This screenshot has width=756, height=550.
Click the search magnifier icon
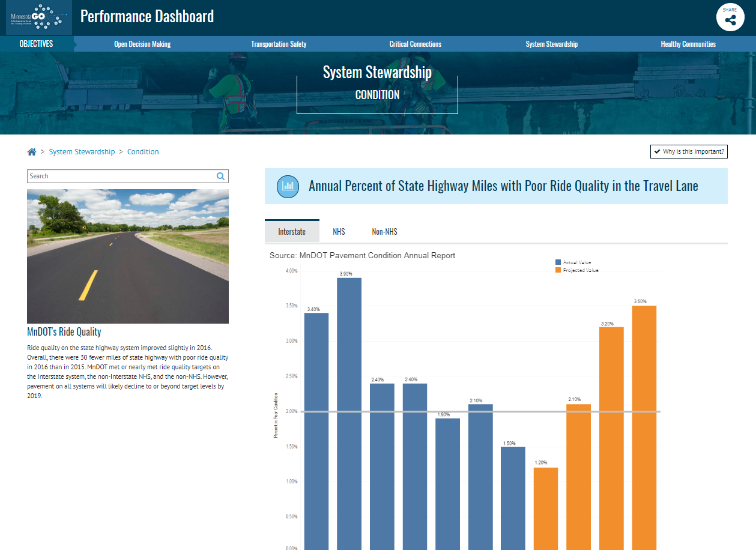click(220, 176)
